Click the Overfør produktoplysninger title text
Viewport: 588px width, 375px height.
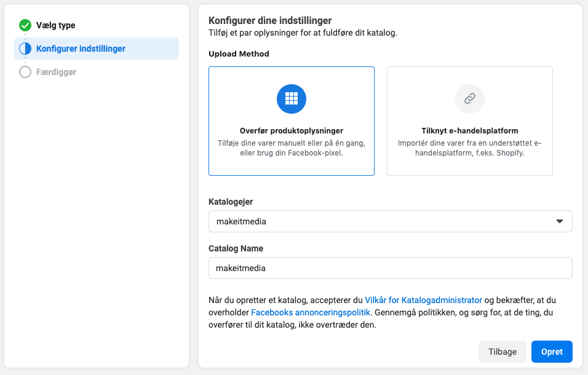pyautogui.click(x=292, y=131)
